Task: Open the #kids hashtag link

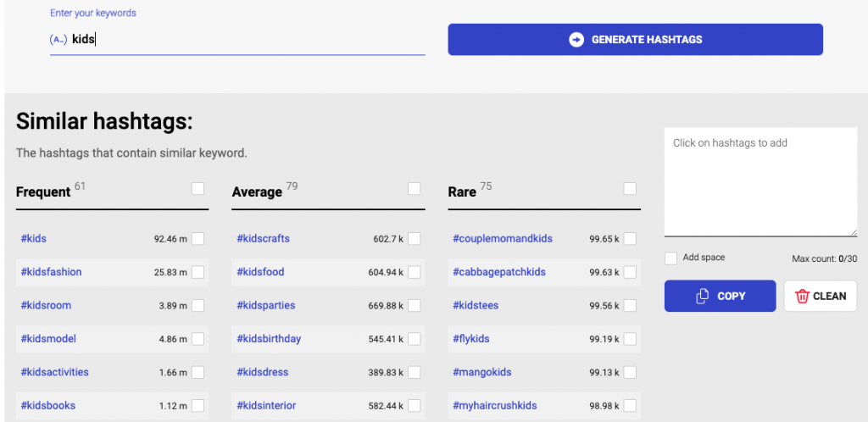Action: coord(34,239)
